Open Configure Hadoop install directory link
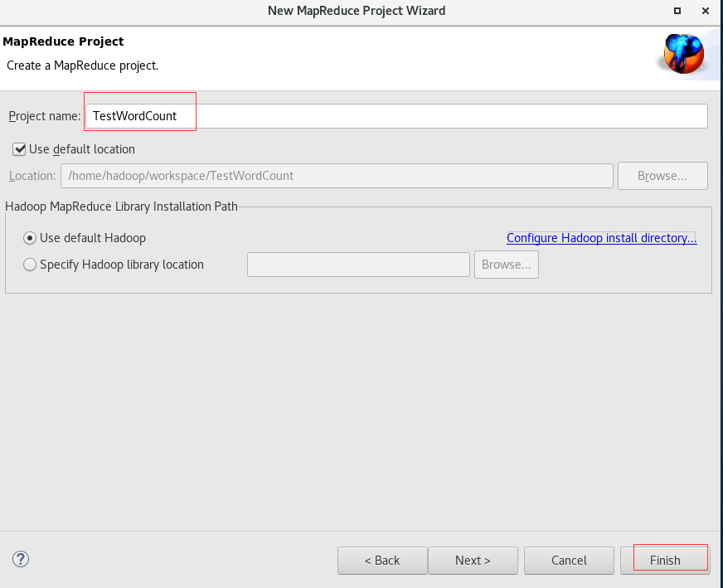The image size is (723, 588). [601, 238]
